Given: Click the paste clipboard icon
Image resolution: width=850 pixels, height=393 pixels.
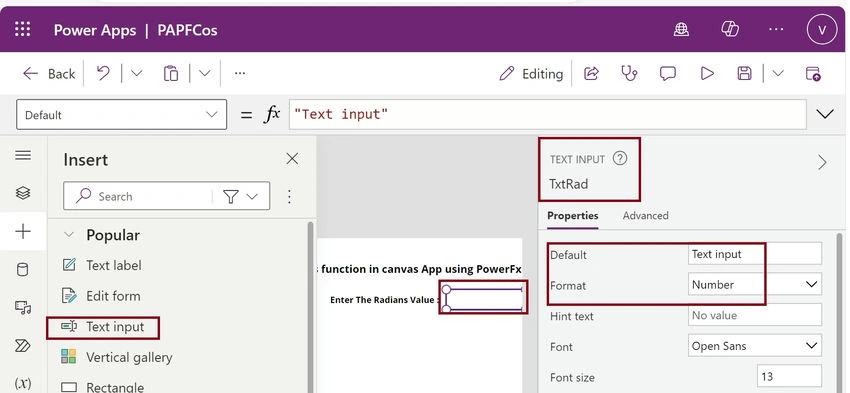Looking at the screenshot, I should point(171,73).
